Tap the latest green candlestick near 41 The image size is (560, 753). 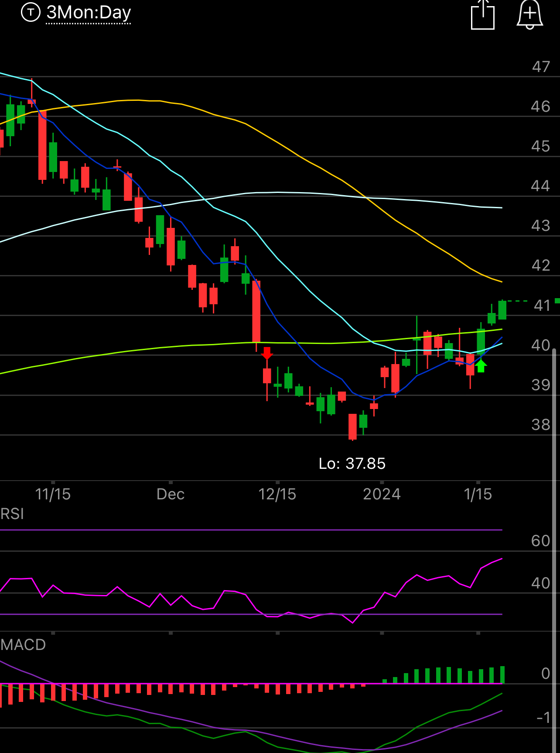(x=502, y=310)
